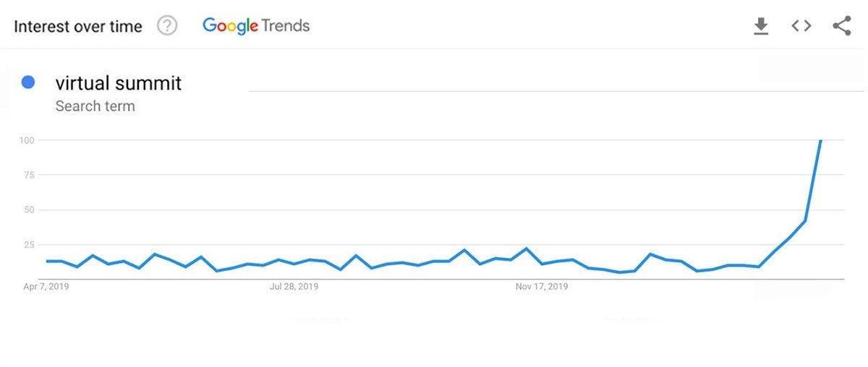
Task: Click the Search term label
Action: [x=95, y=106]
